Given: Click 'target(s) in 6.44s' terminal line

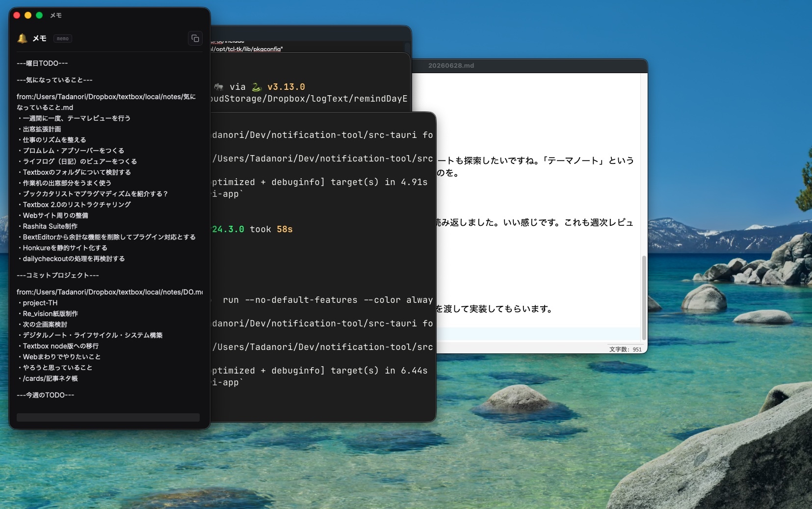Looking at the screenshot, I should [319, 371].
